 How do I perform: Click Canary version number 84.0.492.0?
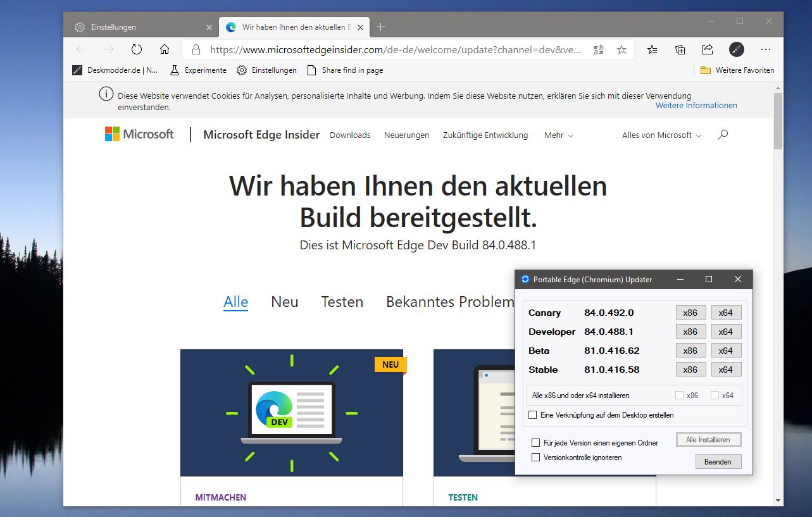[609, 313]
